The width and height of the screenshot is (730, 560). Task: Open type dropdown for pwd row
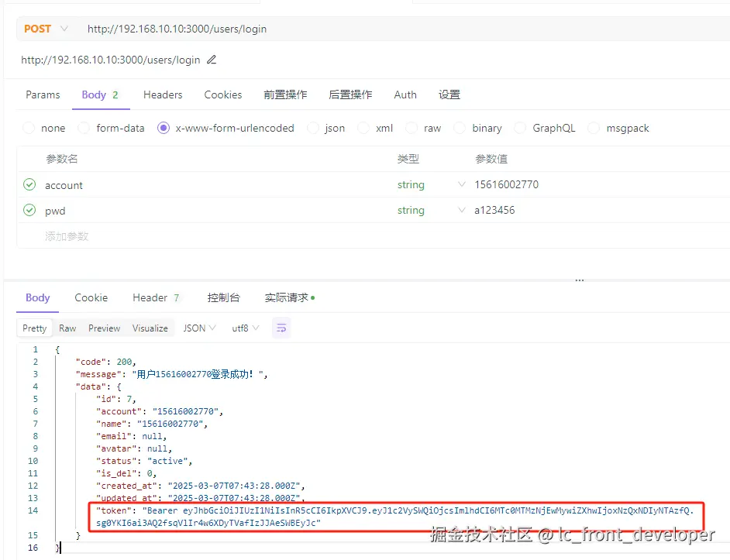coord(461,210)
